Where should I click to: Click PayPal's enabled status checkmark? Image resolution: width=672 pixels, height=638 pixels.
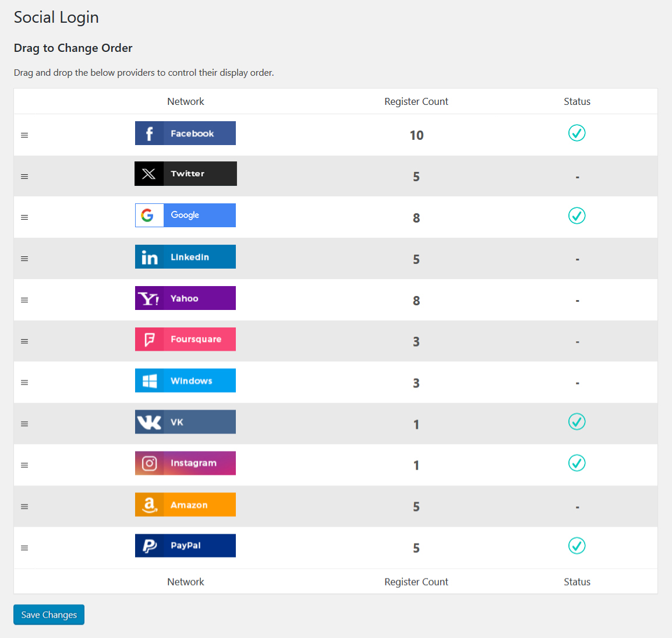pos(577,546)
